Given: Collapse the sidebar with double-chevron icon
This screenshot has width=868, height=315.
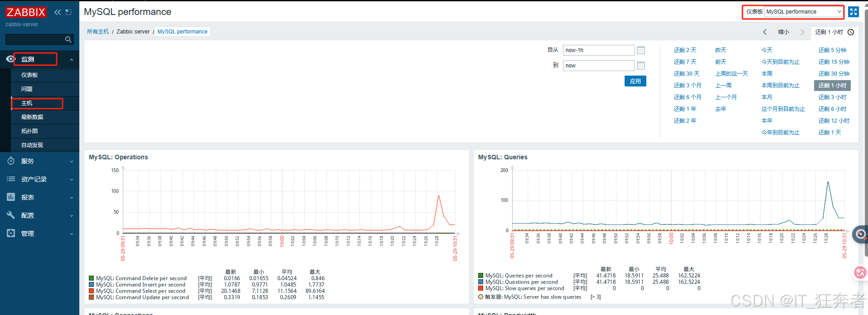Looking at the screenshot, I should [x=58, y=12].
